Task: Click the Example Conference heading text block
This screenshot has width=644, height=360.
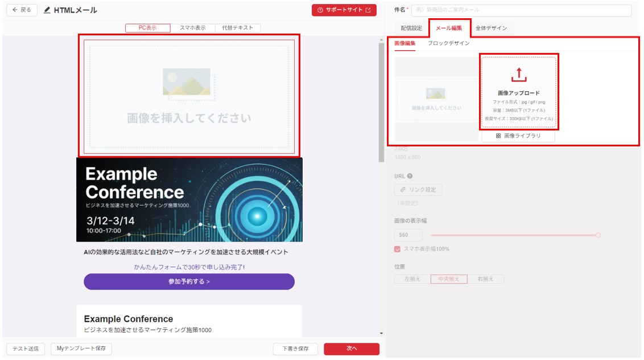Action: click(129, 319)
